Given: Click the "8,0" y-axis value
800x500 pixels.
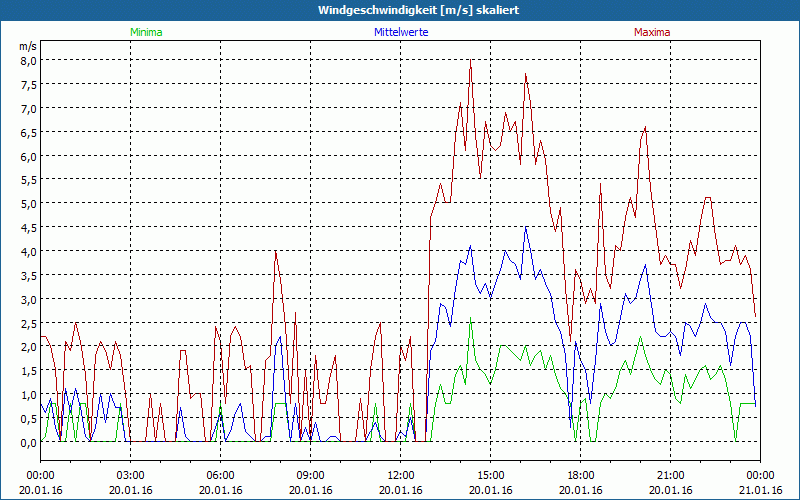Looking at the screenshot, I should (x=29, y=60).
